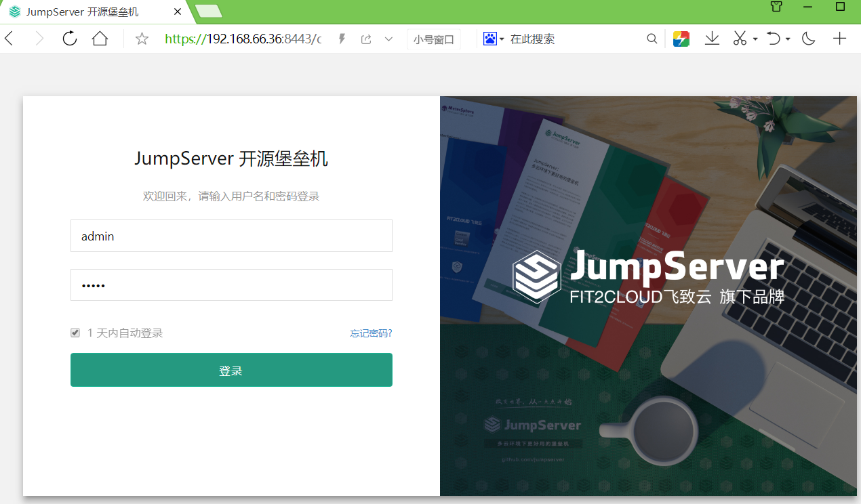Reload the current page

[x=69, y=39]
